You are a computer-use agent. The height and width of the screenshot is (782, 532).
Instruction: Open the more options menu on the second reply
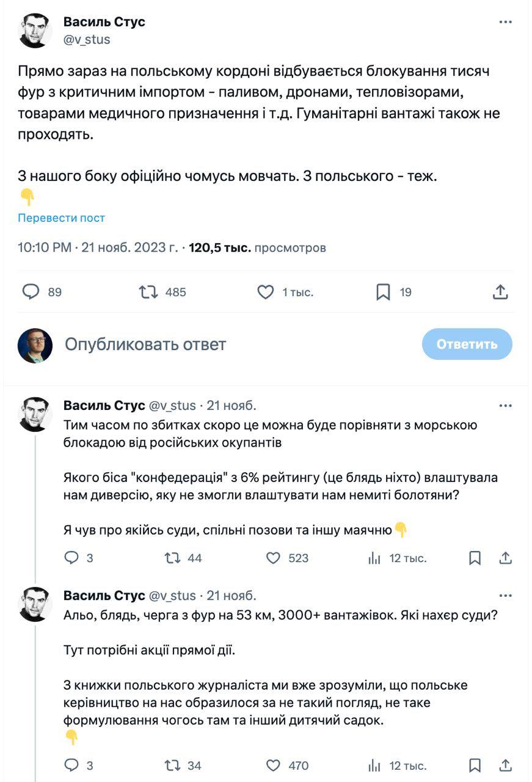[506, 594]
